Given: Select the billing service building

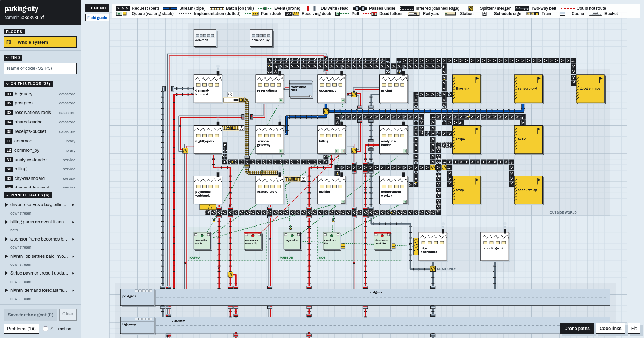Looking at the screenshot, I should point(332,140).
